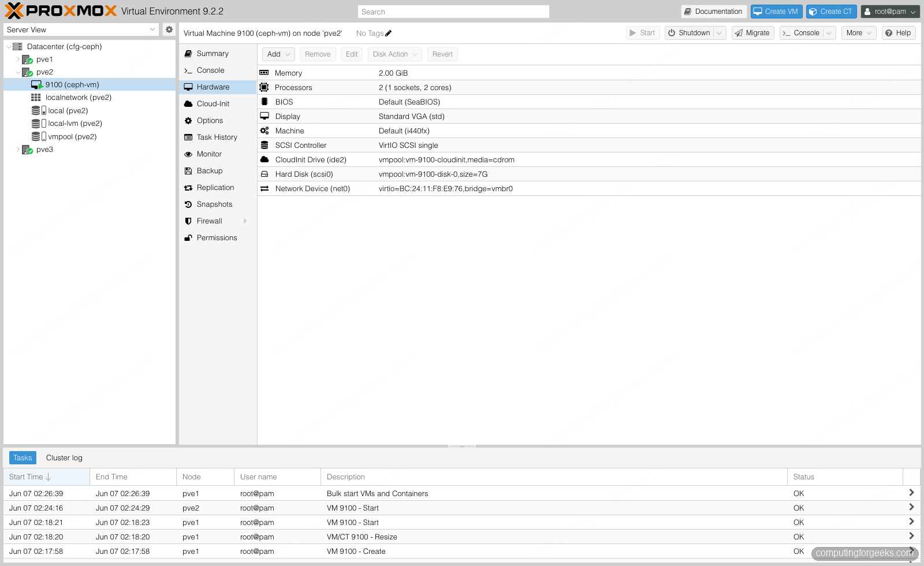
Task: Expand the Firewall submenu arrow
Action: click(245, 221)
